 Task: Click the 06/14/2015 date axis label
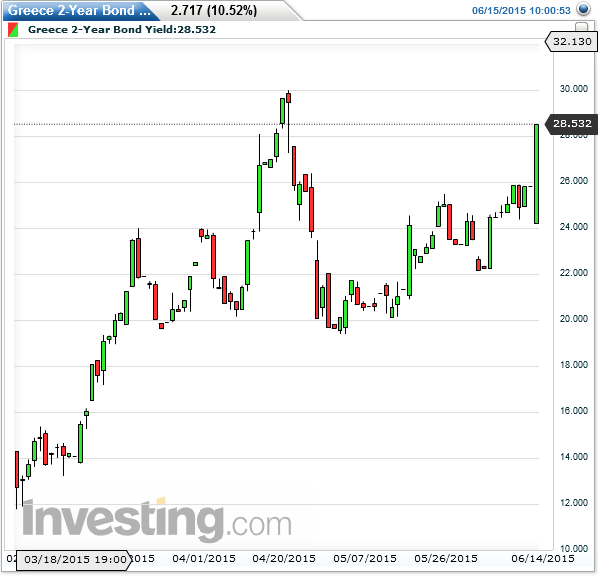543,559
